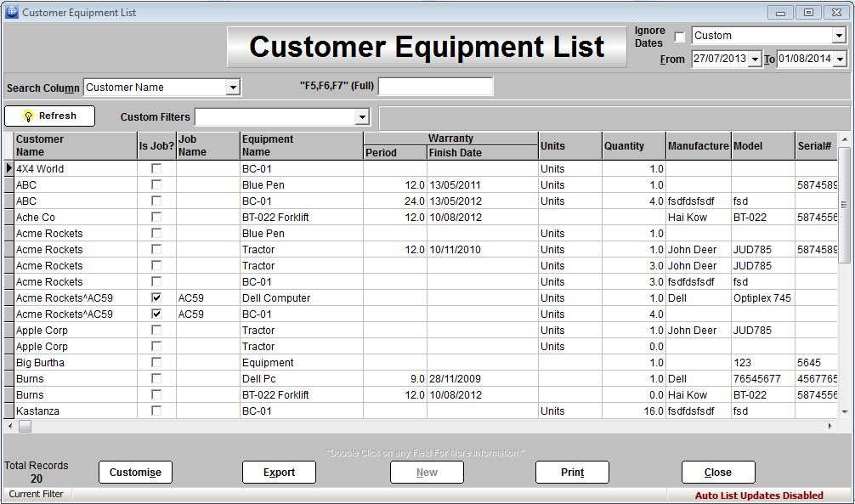The width and height of the screenshot is (855, 504).
Task: Click the Refresh lightbulb button
Action: [49, 116]
